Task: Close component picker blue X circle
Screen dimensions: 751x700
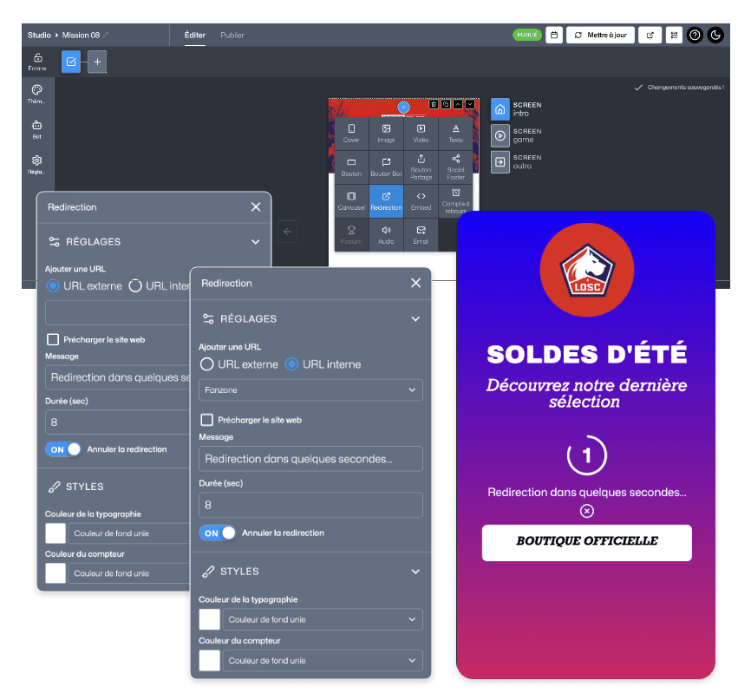Action: coord(404,107)
